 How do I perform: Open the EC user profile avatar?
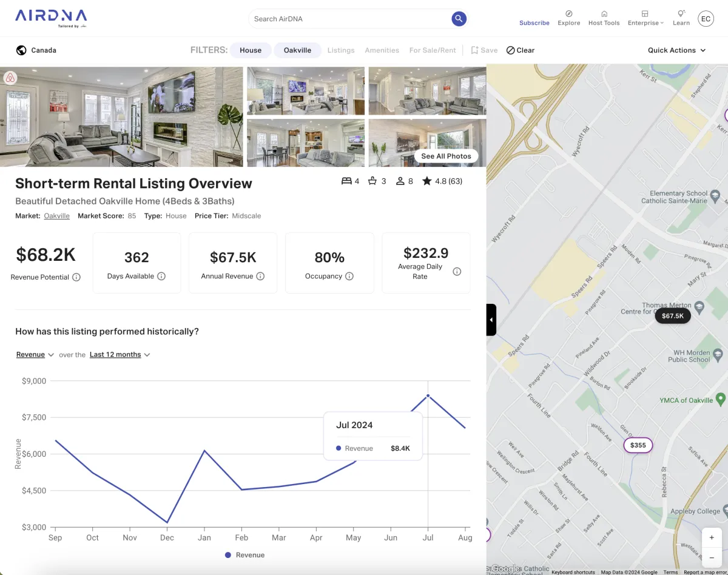pos(706,19)
